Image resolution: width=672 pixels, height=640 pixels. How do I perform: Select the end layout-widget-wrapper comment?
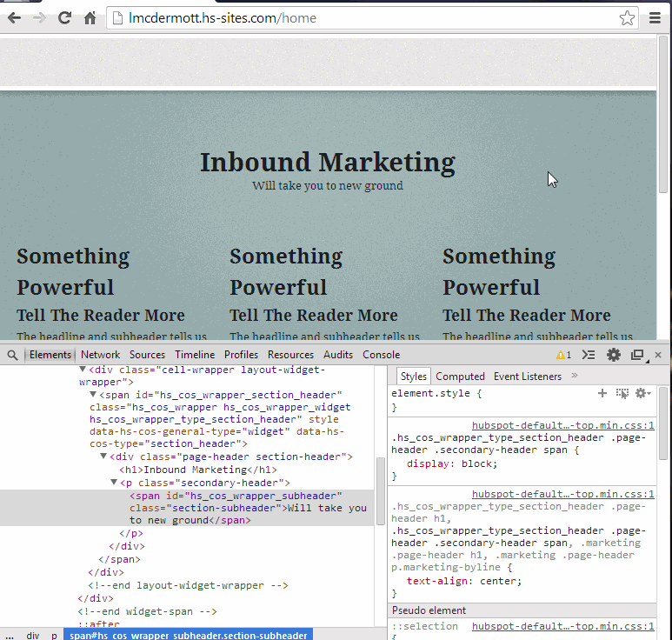[188, 585]
